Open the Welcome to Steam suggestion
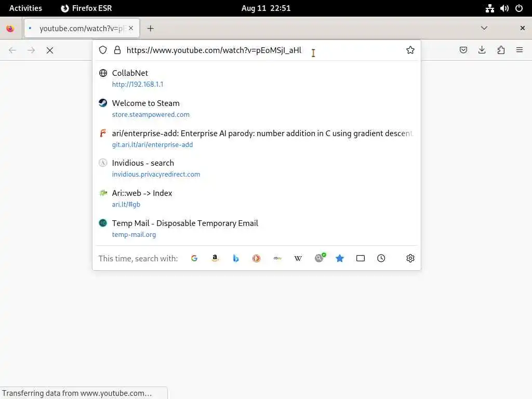Screen dimensions: 532x399 click(257, 109)
